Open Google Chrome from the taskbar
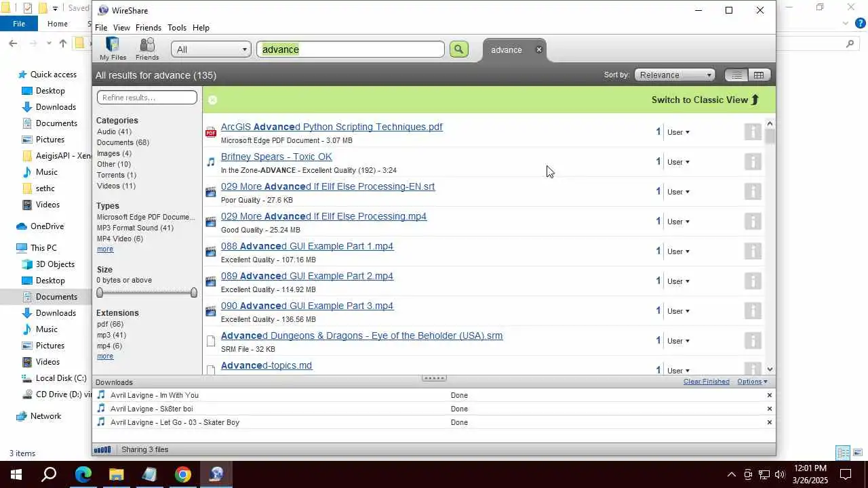868x488 pixels. pos(183,474)
